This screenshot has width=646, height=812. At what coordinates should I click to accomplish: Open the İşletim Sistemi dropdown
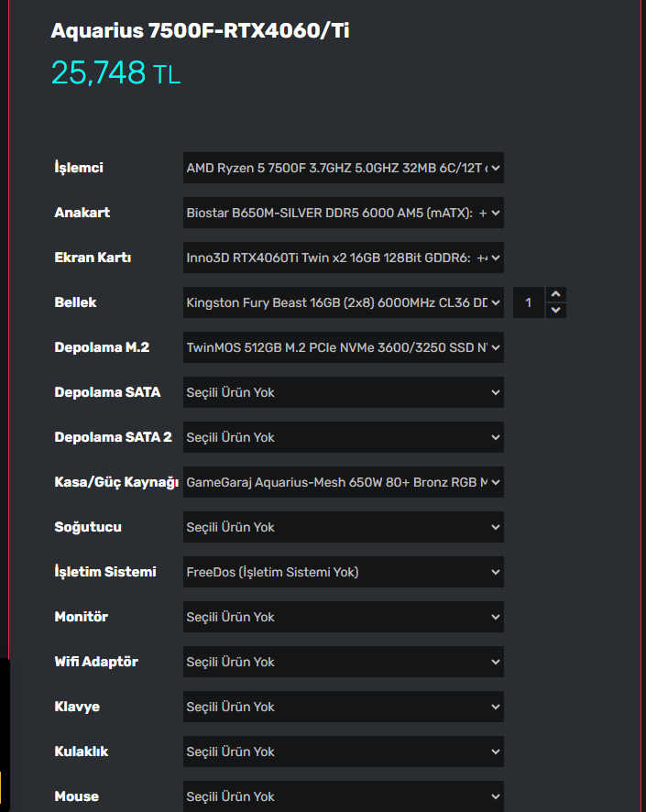[x=344, y=572]
